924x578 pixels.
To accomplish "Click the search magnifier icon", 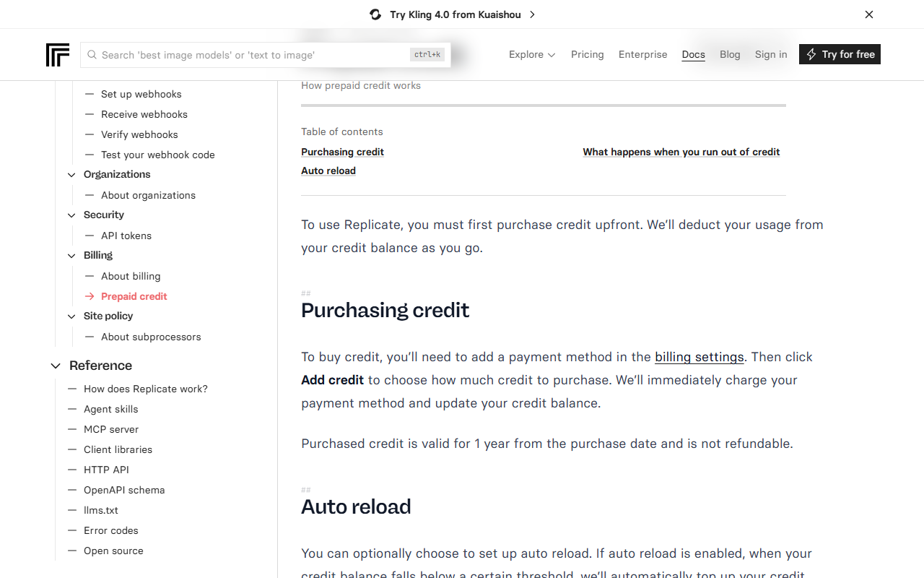I will coord(92,55).
